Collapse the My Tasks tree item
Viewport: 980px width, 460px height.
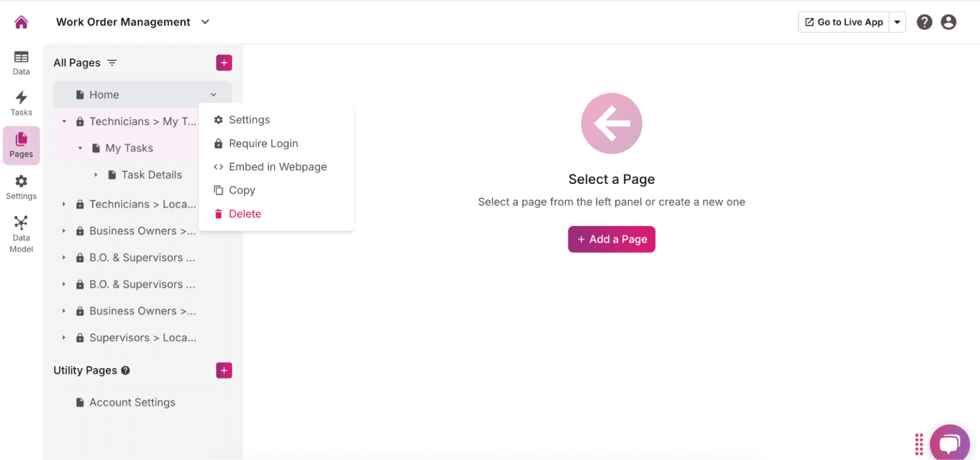[x=80, y=147]
